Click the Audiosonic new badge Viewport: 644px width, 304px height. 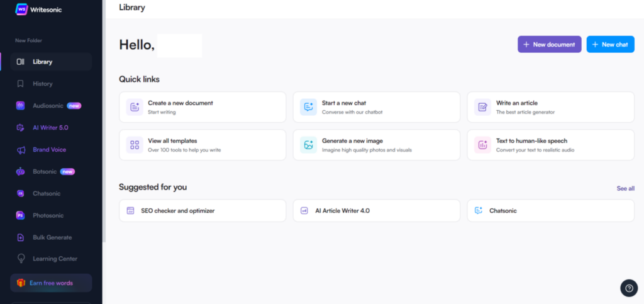click(x=74, y=106)
